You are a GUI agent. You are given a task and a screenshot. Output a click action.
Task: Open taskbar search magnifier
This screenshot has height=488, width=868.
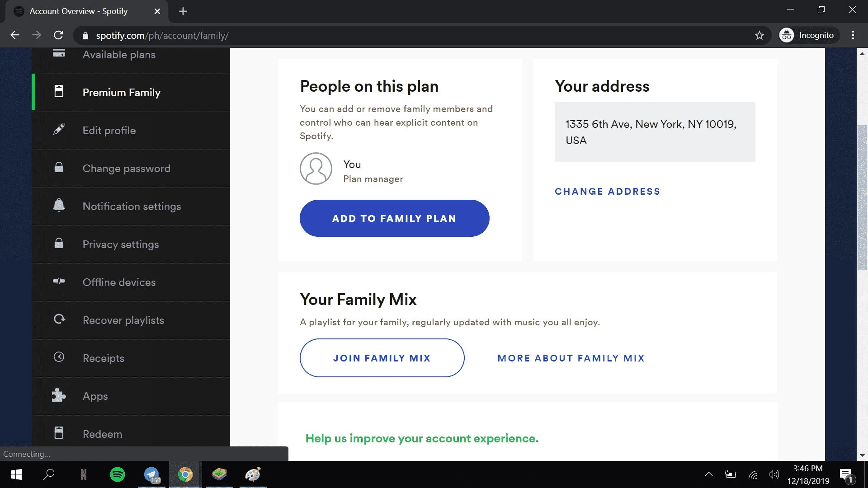click(x=49, y=474)
